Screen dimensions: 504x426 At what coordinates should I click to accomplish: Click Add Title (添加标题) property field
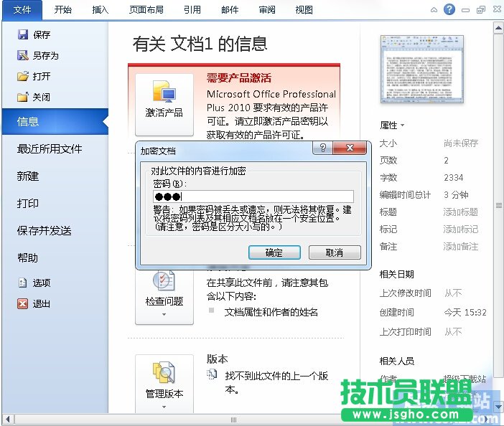click(460, 212)
